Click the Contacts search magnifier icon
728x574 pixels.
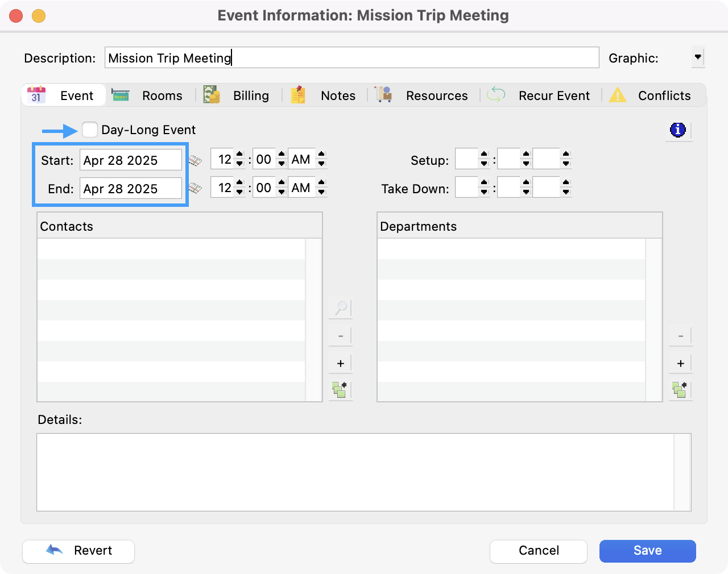coord(341,308)
